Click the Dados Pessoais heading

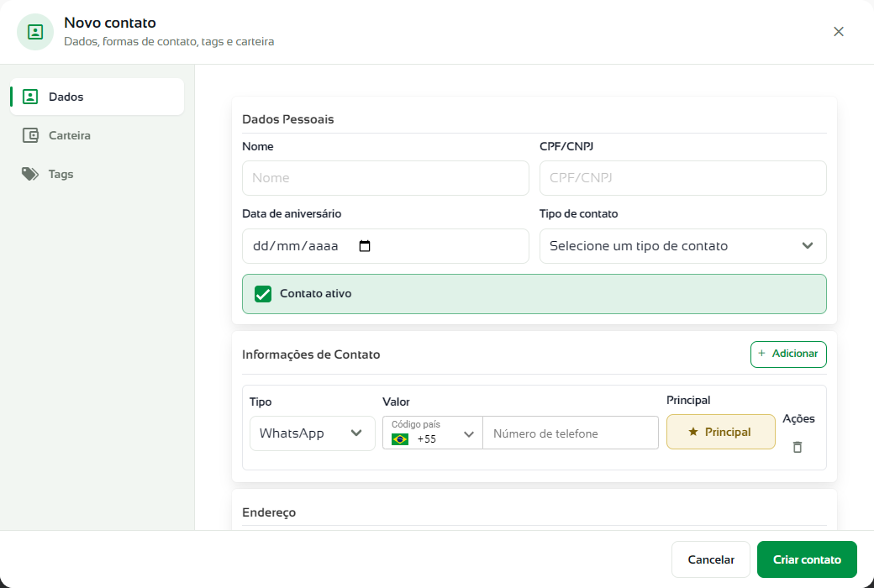pos(288,119)
